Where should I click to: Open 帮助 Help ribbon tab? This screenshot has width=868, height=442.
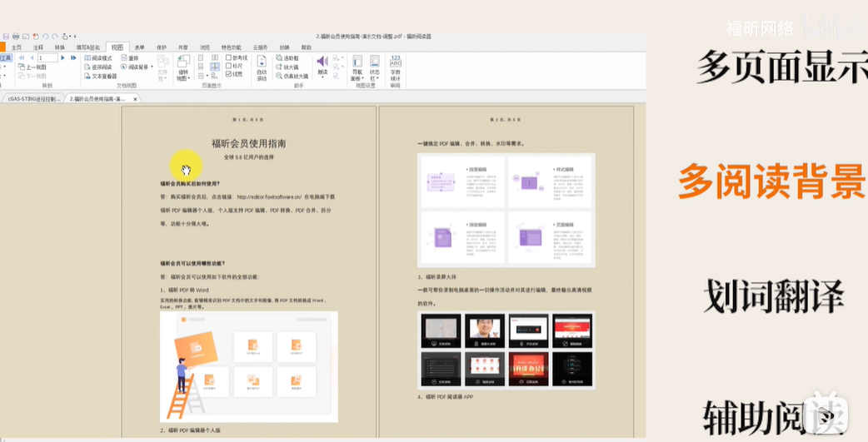coord(306,47)
